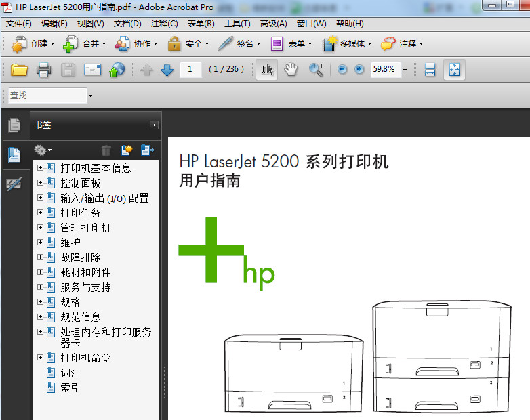Expand the 管理打印机 bookmark

tap(40, 227)
